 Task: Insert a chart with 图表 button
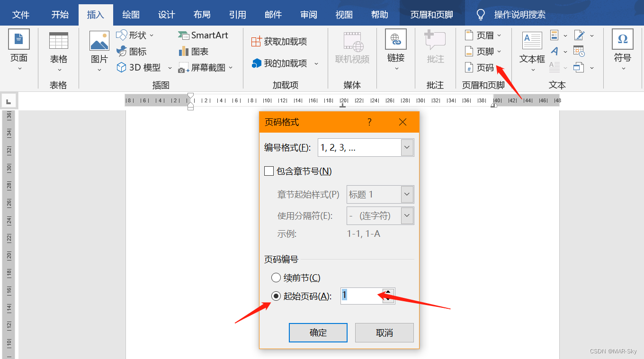coord(194,51)
